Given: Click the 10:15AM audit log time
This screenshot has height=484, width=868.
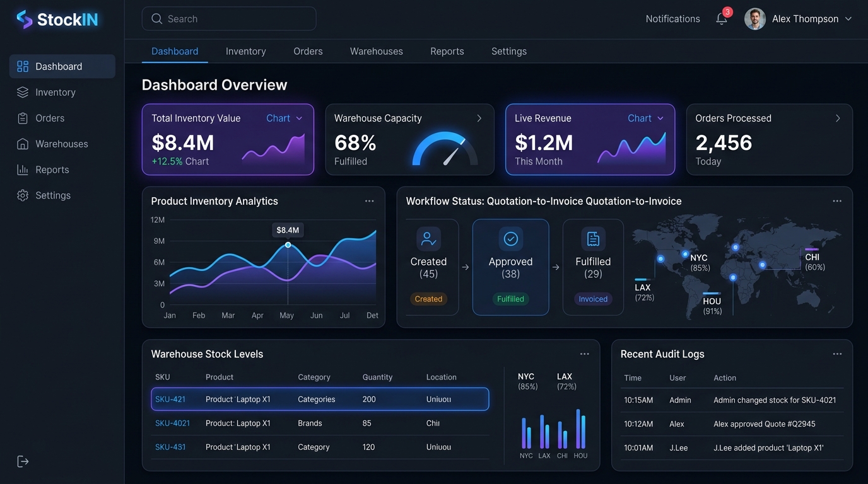Looking at the screenshot, I should (638, 400).
